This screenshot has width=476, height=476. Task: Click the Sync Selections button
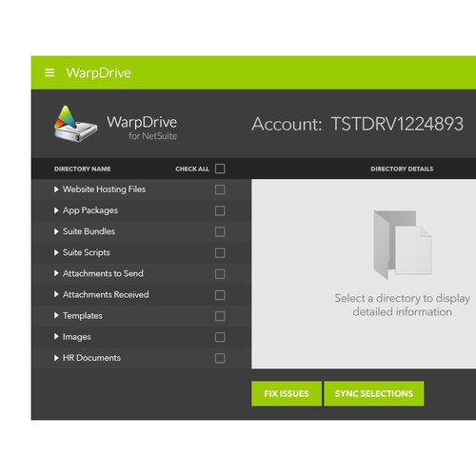pos(374,393)
